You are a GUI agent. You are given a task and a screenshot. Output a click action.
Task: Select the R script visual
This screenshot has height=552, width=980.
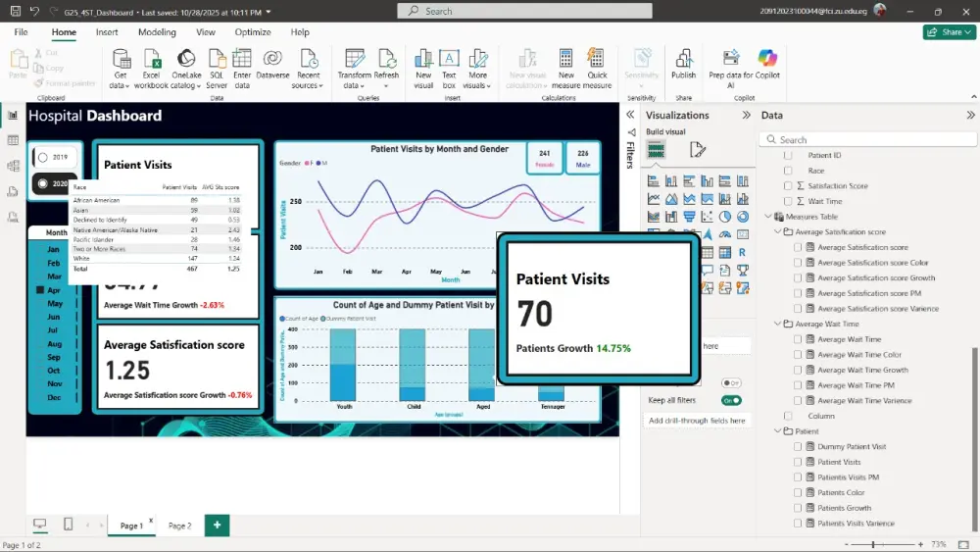click(742, 253)
